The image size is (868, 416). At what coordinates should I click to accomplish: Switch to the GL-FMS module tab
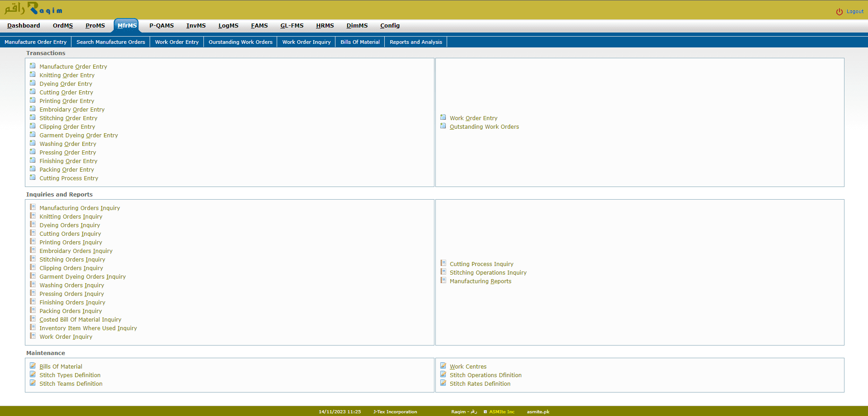click(x=292, y=26)
